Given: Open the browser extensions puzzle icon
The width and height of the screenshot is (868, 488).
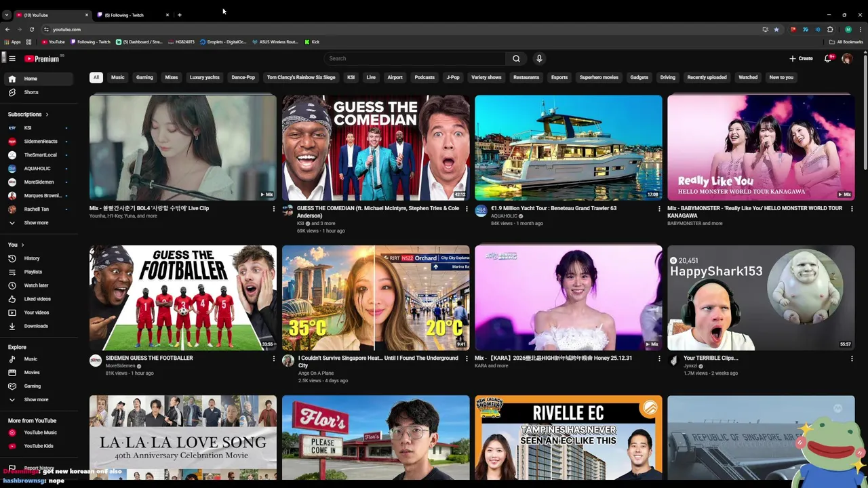Looking at the screenshot, I should [830, 29].
